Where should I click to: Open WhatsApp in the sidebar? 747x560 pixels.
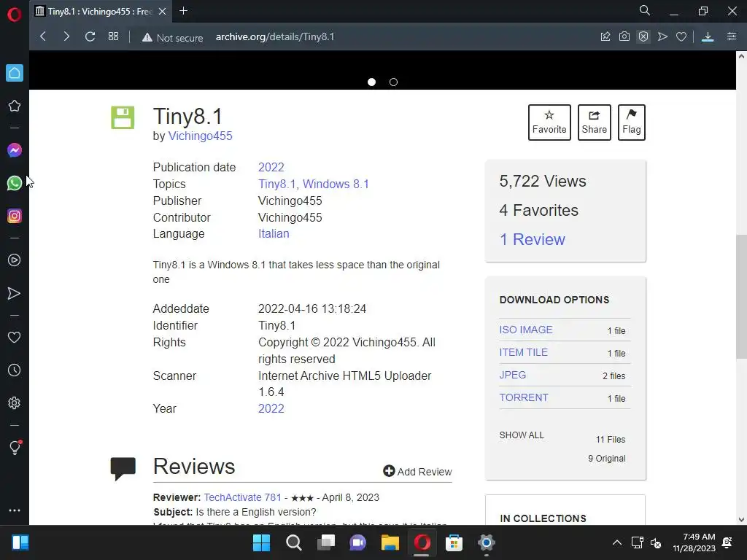point(15,183)
